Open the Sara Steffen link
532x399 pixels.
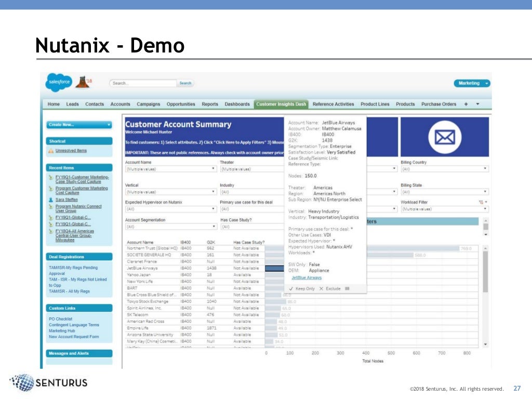pos(66,200)
